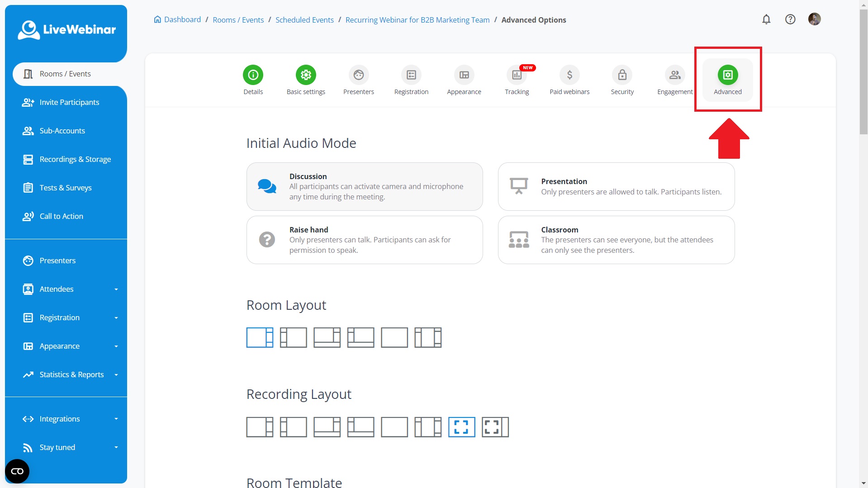Select Classroom audio mode

pos(616,240)
